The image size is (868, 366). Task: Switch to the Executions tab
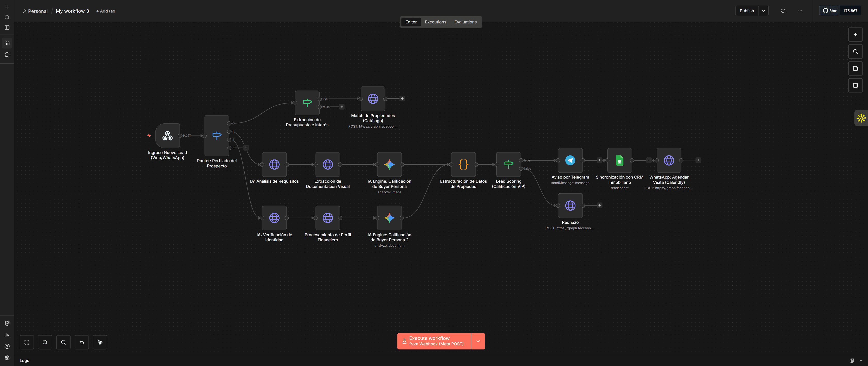point(435,22)
